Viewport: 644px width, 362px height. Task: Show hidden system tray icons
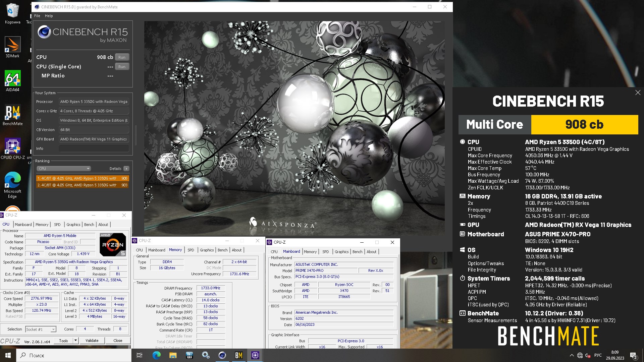(x=572, y=355)
